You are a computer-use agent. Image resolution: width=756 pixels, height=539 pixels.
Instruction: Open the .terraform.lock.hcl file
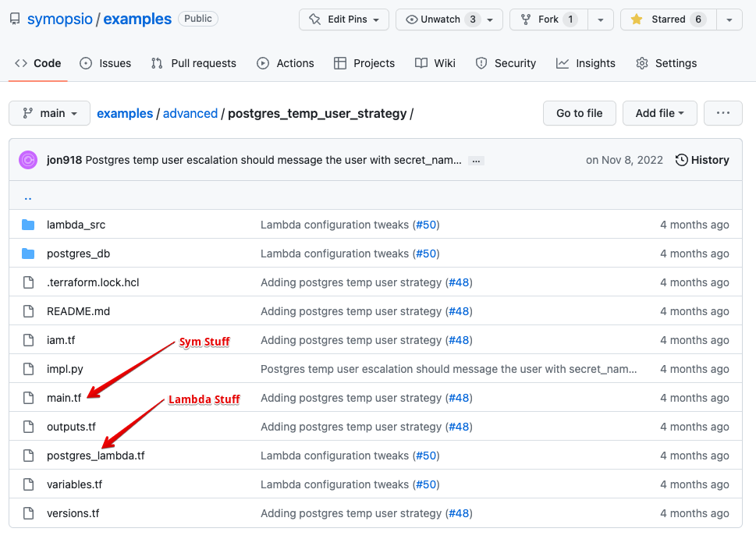[93, 282]
